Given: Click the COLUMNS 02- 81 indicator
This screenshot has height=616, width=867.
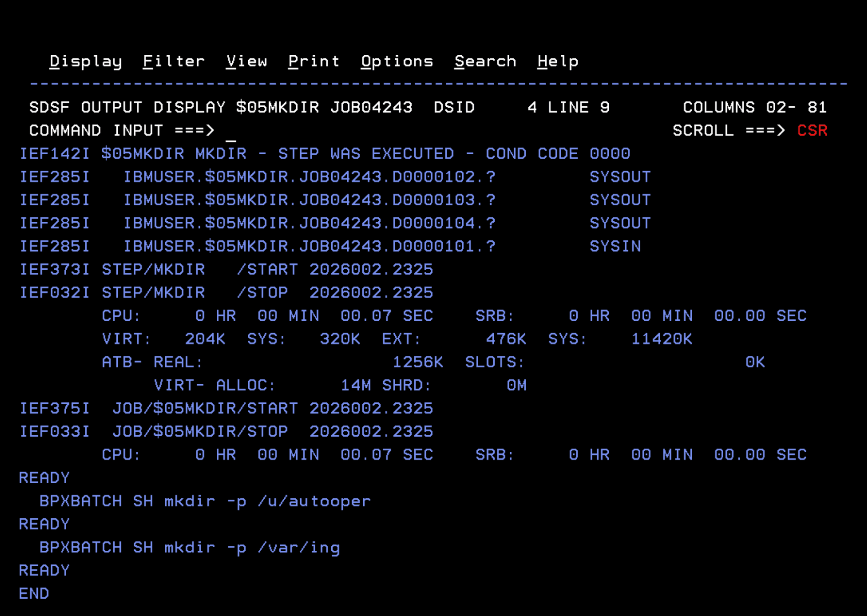Looking at the screenshot, I should coord(755,107).
